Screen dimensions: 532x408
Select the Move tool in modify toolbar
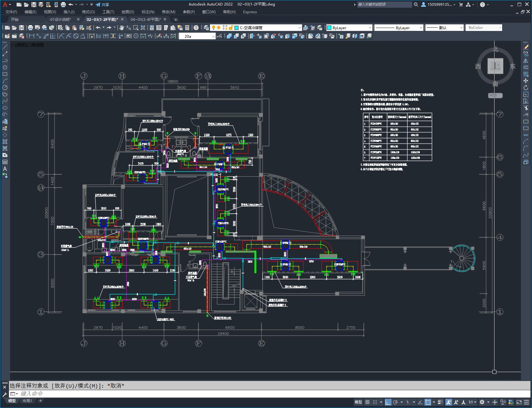coord(526,81)
